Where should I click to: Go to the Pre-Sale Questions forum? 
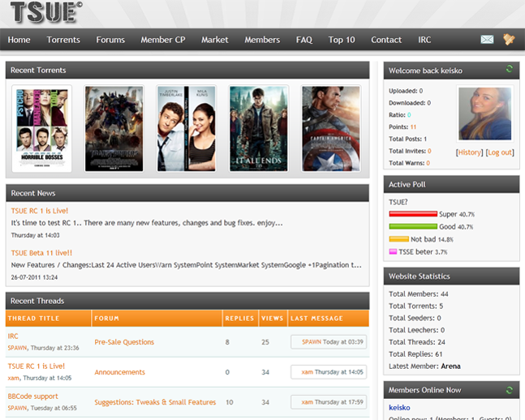point(124,342)
